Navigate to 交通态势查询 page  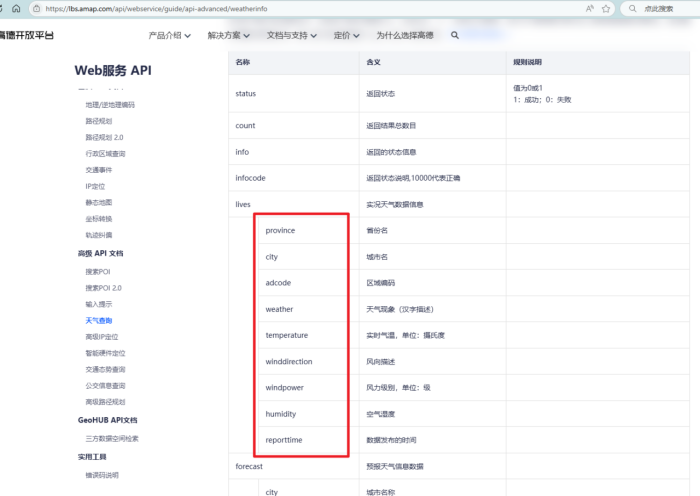[x=105, y=369]
